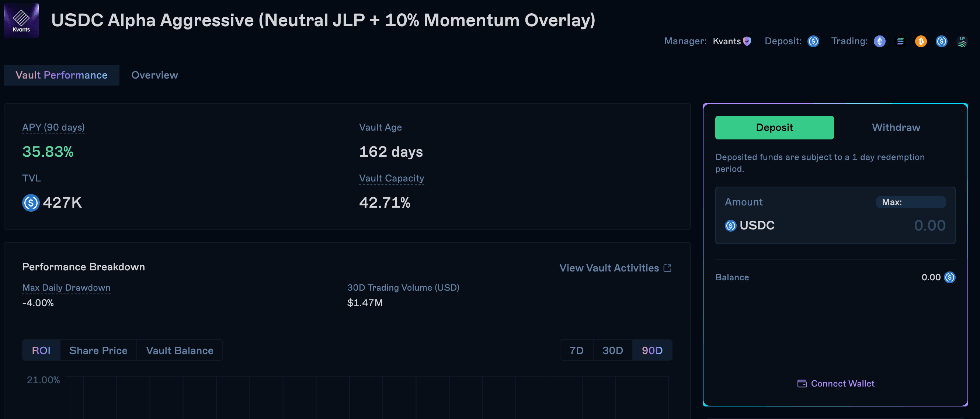The height and width of the screenshot is (419, 980).
Task: Switch to the Withdraw tab
Action: click(896, 128)
